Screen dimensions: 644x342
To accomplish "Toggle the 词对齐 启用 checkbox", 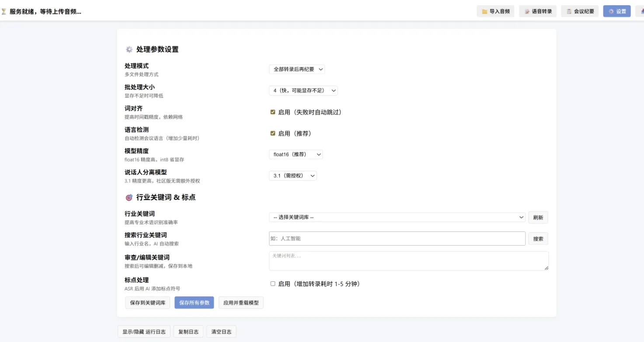I will click(273, 112).
